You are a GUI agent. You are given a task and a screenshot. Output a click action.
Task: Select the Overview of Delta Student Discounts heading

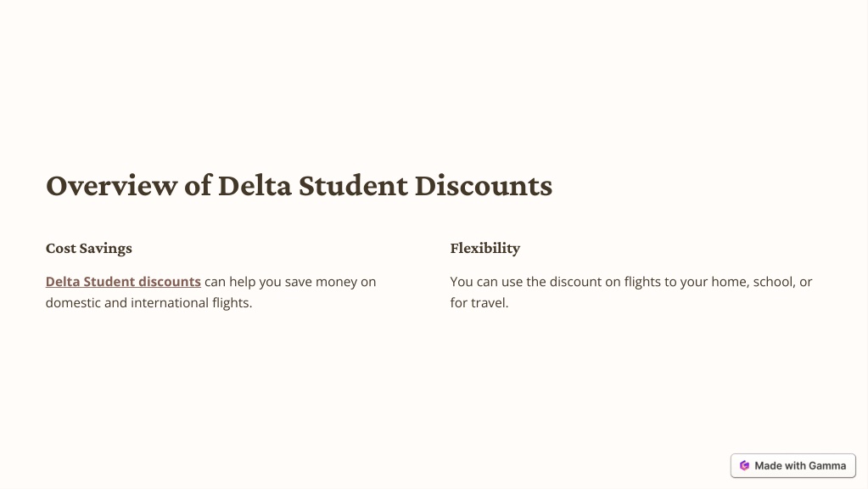pos(299,186)
